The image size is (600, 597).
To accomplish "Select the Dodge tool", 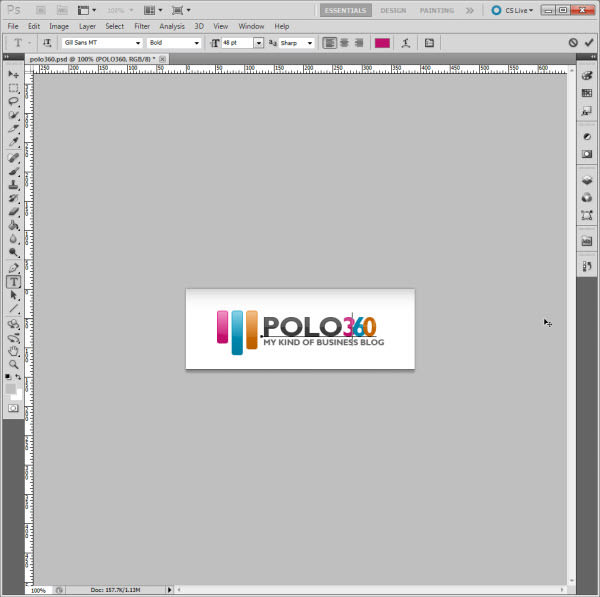I will coord(13,252).
